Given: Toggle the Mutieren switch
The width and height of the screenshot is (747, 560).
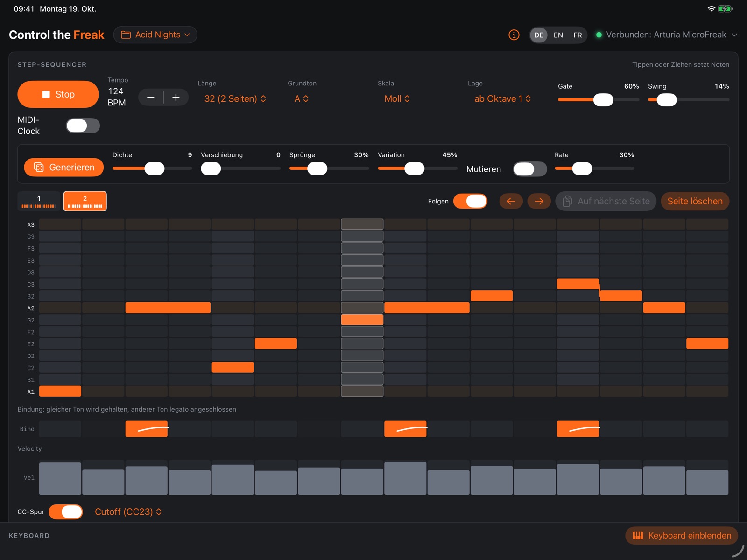Looking at the screenshot, I should pos(530,169).
